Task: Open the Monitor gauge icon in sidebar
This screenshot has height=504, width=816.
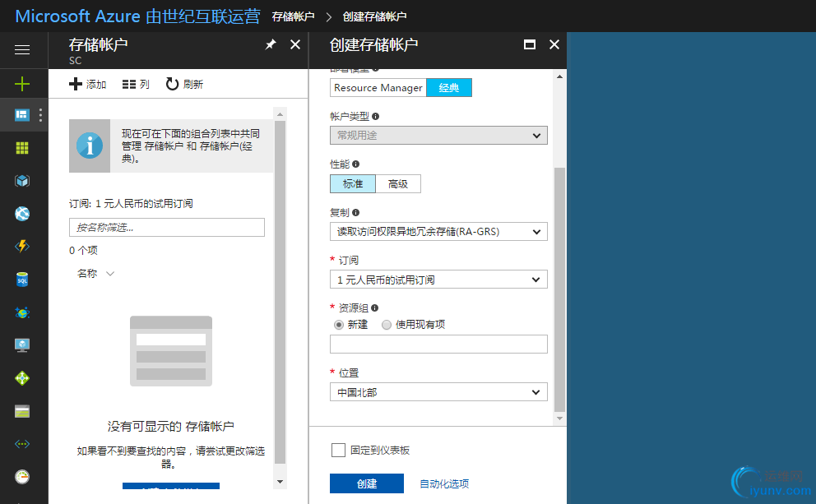Action: [22, 476]
